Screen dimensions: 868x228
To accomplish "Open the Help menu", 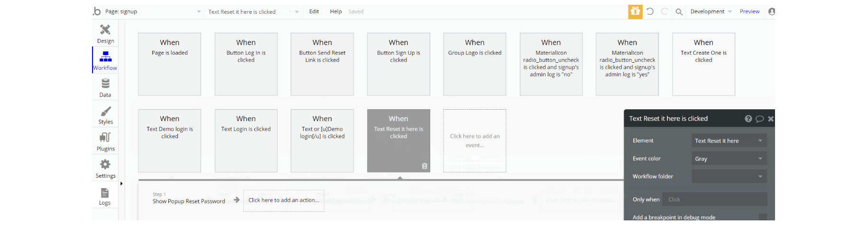I will 336,11.
